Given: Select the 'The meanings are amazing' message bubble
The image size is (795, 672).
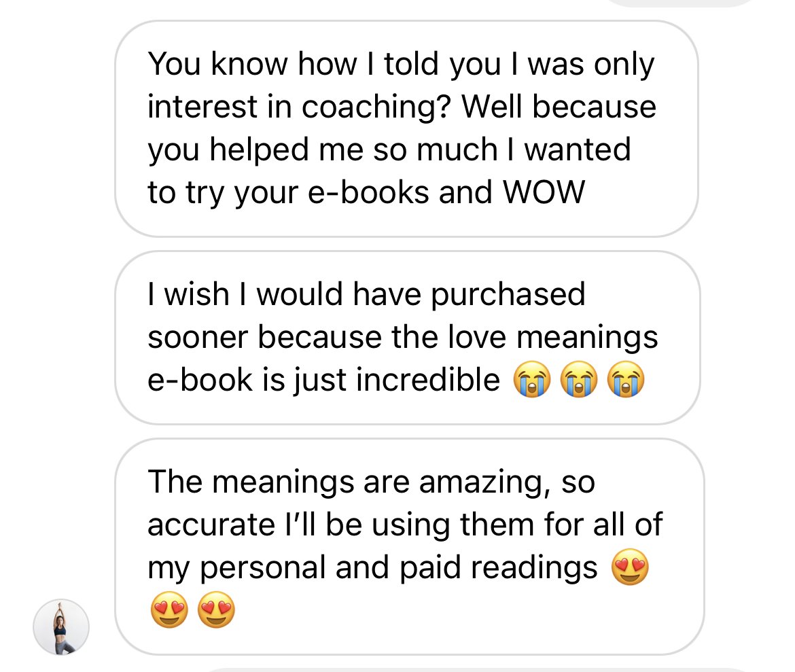Looking at the screenshot, I should click(410, 547).
